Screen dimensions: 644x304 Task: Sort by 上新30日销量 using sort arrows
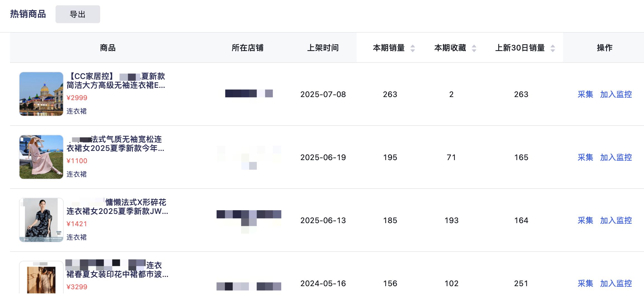click(x=553, y=48)
